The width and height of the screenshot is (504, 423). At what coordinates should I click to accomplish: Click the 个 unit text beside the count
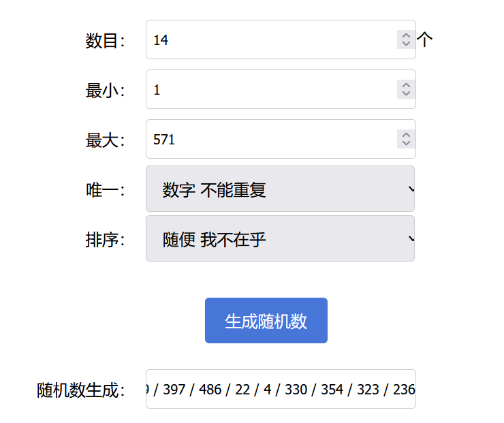click(425, 40)
